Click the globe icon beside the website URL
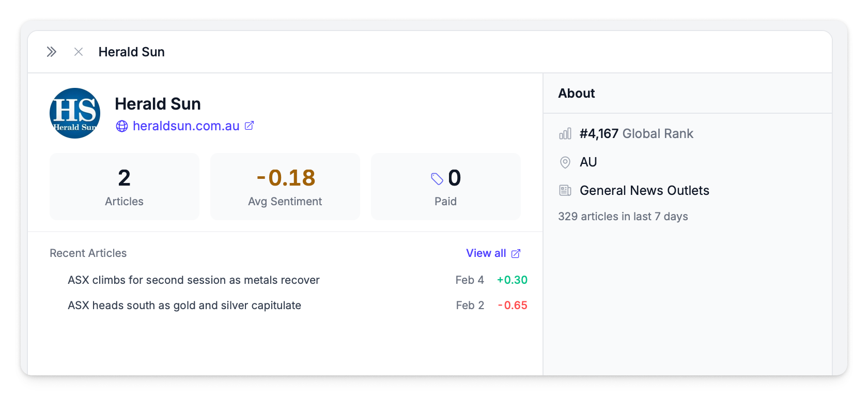The image size is (868, 396). coord(122,126)
